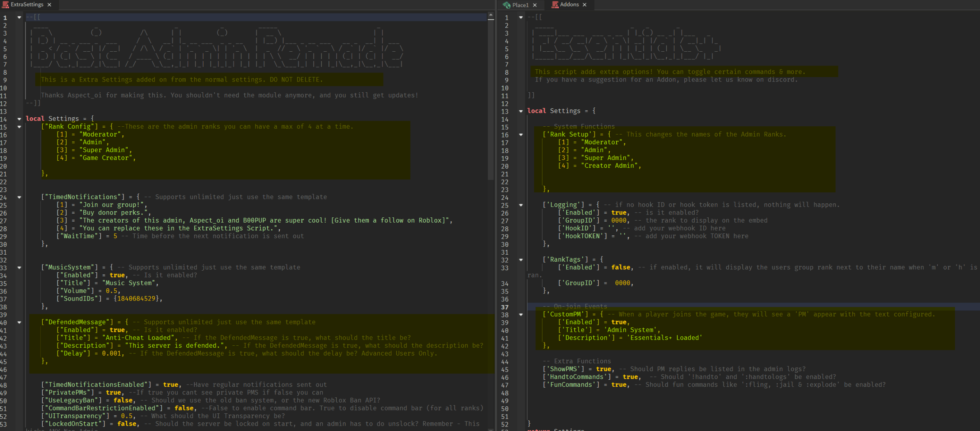Click the UseLegacyBan false value
The image size is (980, 431).
(123, 400)
